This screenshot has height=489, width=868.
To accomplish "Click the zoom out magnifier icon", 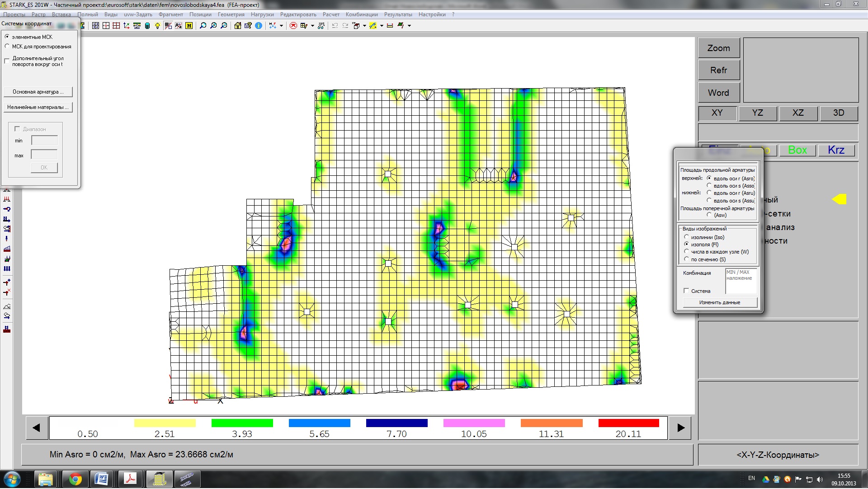I will click(224, 26).
